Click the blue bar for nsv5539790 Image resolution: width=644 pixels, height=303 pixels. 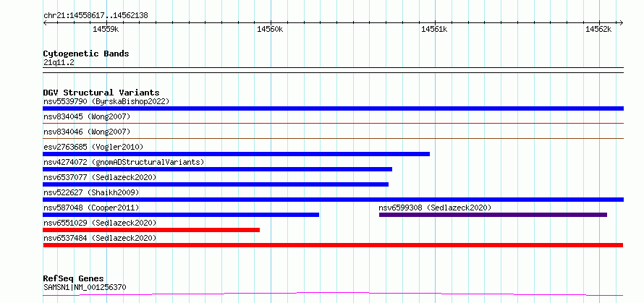[333, 108]
